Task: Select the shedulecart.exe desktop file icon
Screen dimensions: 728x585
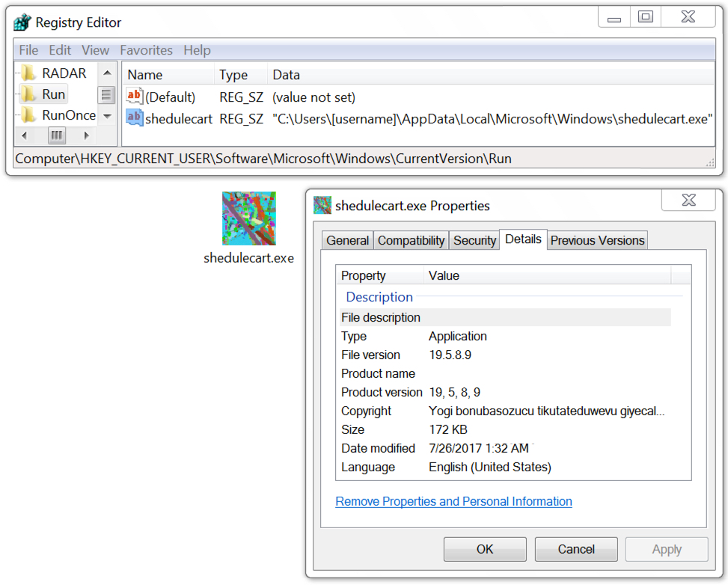Action: (249, 218)
